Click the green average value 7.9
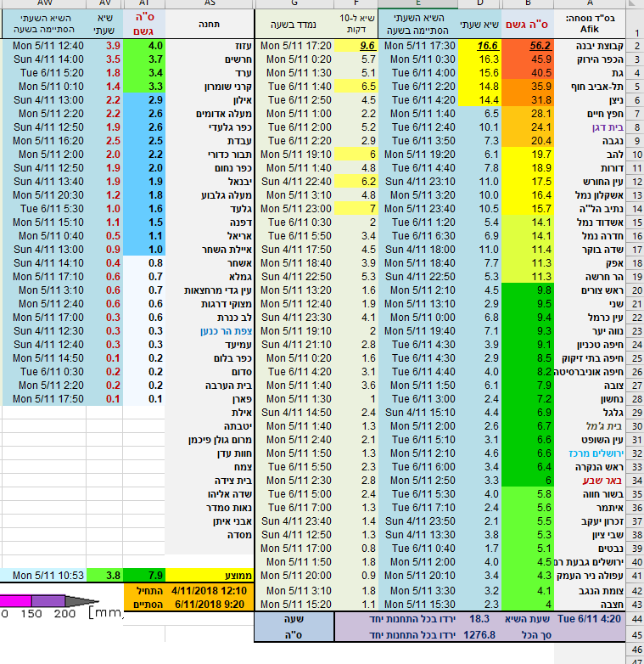This screenshot has width=644, height=664. tap(143, 575)
